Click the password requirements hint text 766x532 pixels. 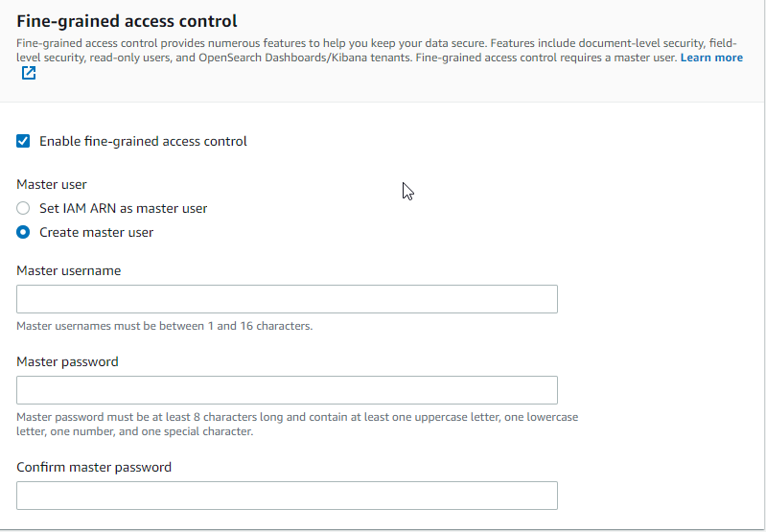coord(297,424)
